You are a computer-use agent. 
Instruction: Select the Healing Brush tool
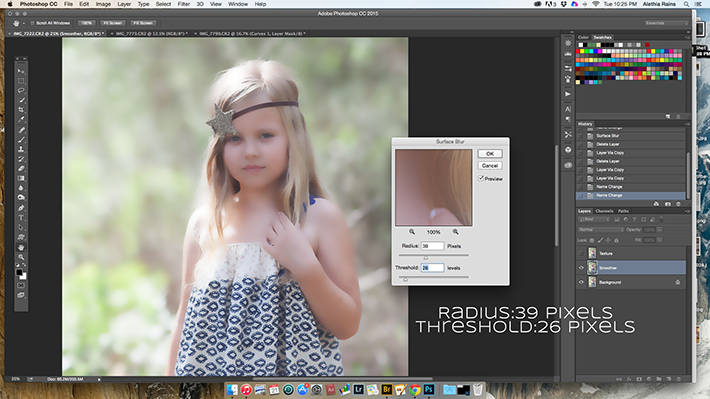[21, 130]
